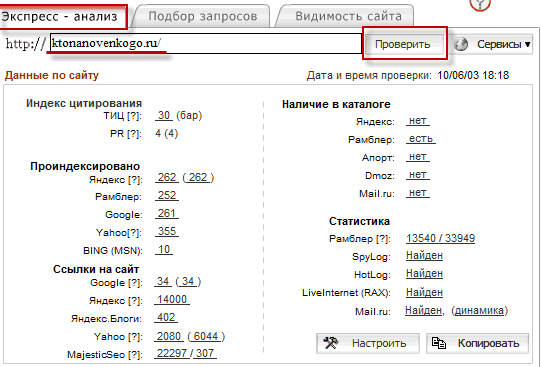The width and height of the screenshot is (541, 367).
Task: Open Рамблер indexed pages link 252
Action: pos(167,195)
